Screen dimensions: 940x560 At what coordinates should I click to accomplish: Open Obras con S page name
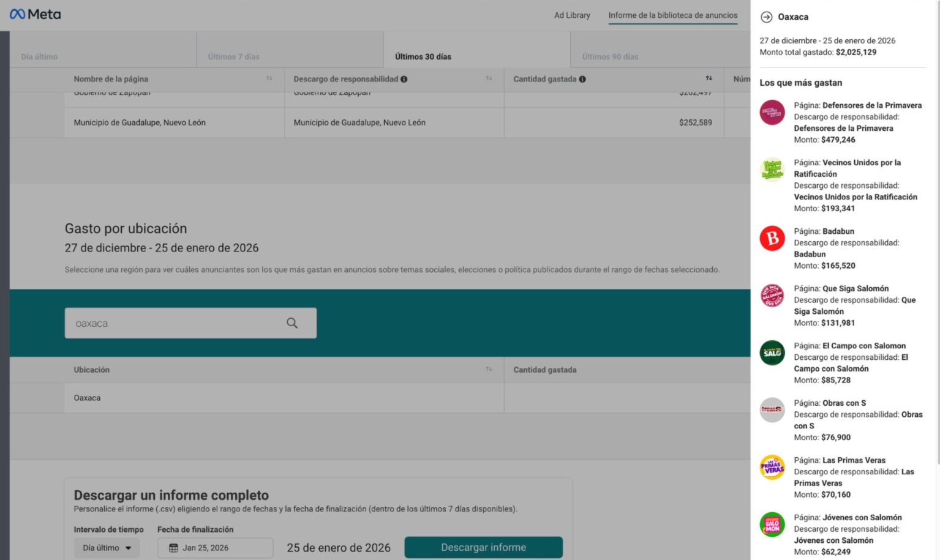click(844, 403)
